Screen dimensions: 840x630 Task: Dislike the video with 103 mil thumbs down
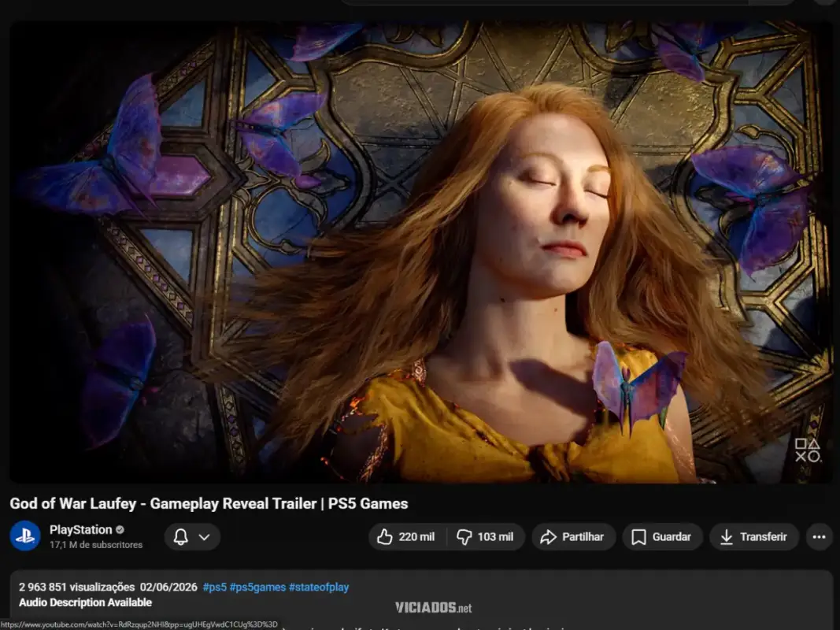(x=486, y=537)
